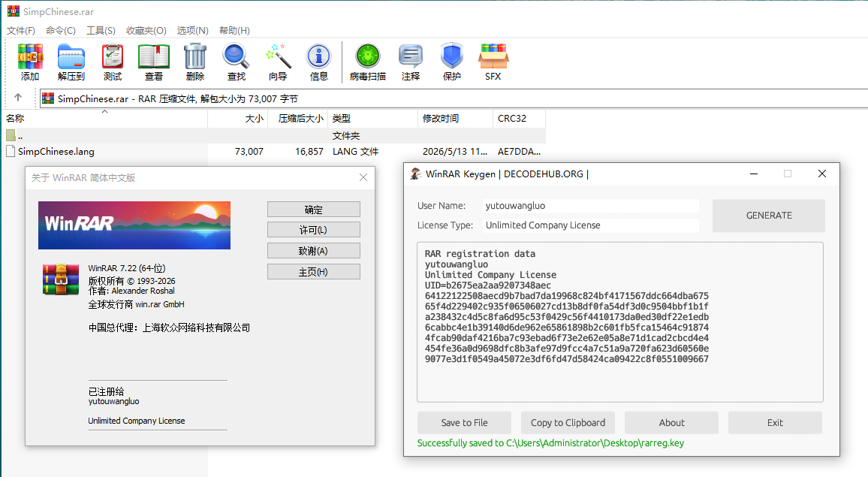Sort by 修改时间 column header
The image size is (868, 477).
[455, 118]
